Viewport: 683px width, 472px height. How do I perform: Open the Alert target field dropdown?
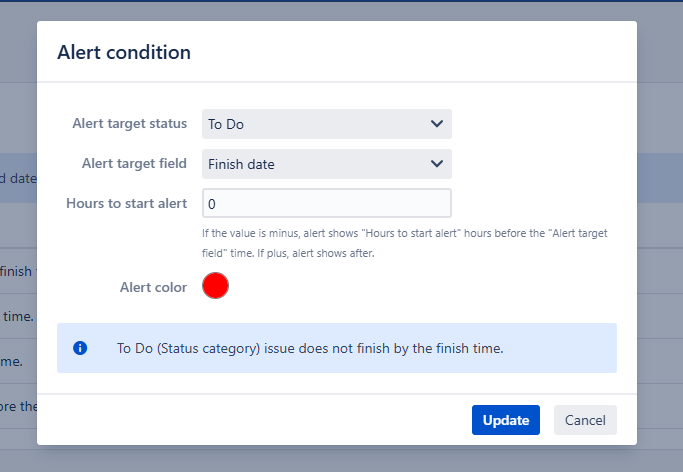[x=326, y=164]
